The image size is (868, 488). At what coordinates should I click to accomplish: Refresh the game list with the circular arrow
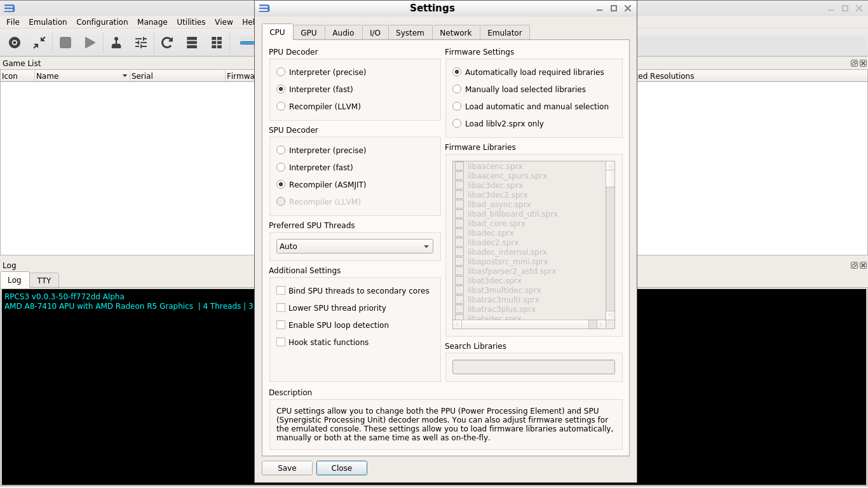166,43
